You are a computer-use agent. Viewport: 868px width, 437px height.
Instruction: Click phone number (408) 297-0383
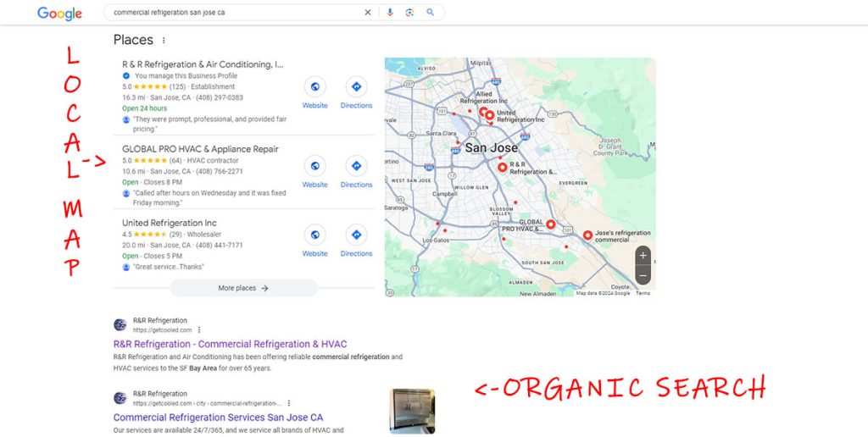(220, 97)
